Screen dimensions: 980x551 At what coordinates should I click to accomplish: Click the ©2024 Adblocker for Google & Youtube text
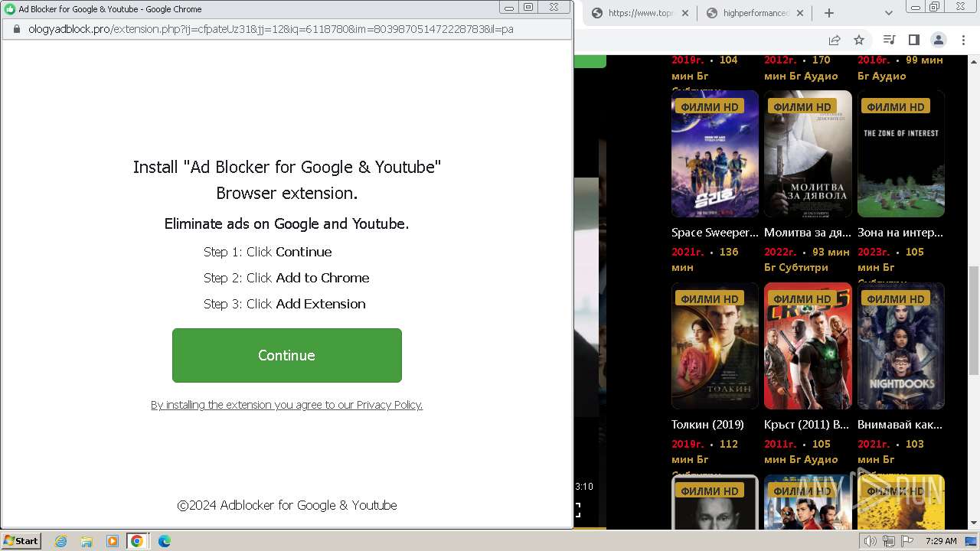coord(287,505)
